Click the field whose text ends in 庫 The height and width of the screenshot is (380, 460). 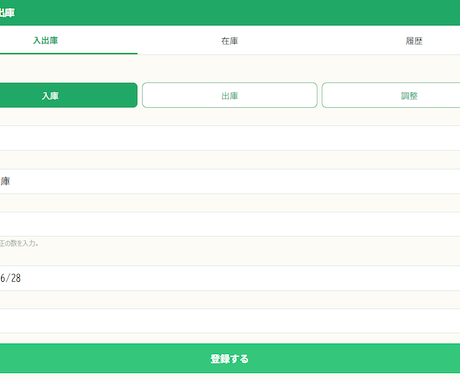[x=230, y=182]
